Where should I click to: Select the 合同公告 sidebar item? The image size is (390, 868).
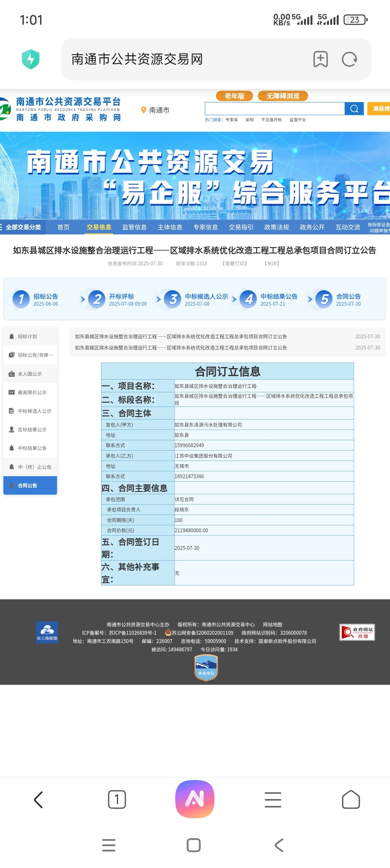pos(30,485)
